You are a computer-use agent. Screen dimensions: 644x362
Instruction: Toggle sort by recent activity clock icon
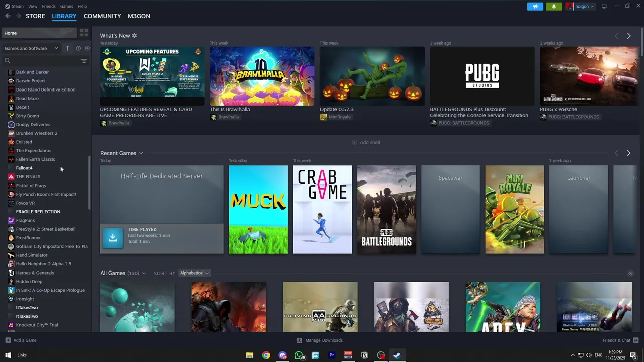(78, 48)
